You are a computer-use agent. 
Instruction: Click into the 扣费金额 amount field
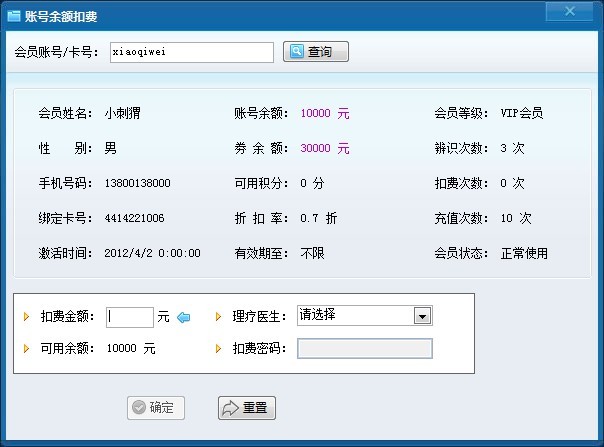point(129,317)
